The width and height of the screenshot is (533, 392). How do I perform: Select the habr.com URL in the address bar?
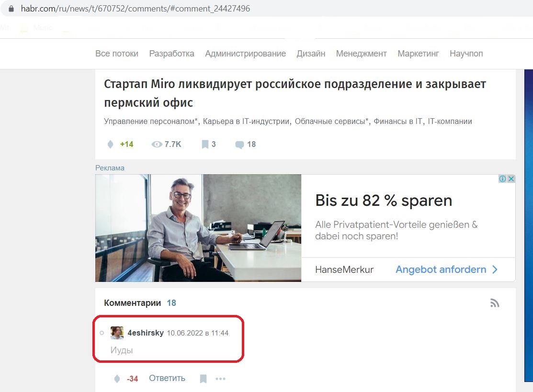136,9
